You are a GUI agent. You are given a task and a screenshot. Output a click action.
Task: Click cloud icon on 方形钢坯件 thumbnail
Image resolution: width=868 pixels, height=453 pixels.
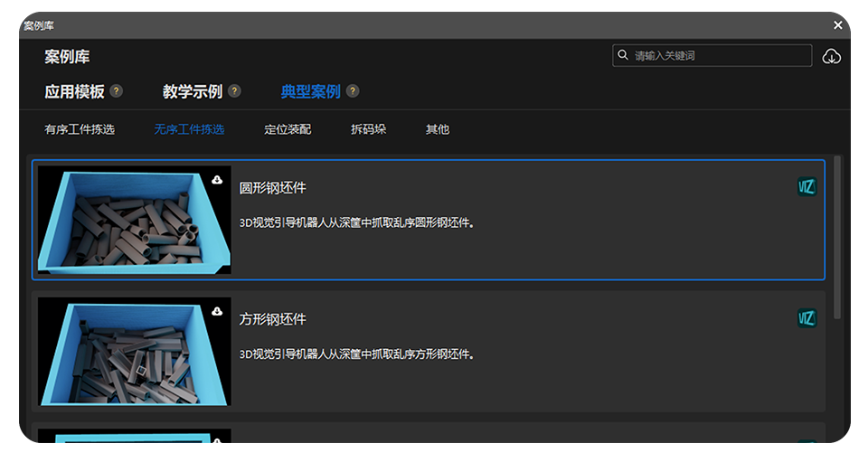(217, 311)
